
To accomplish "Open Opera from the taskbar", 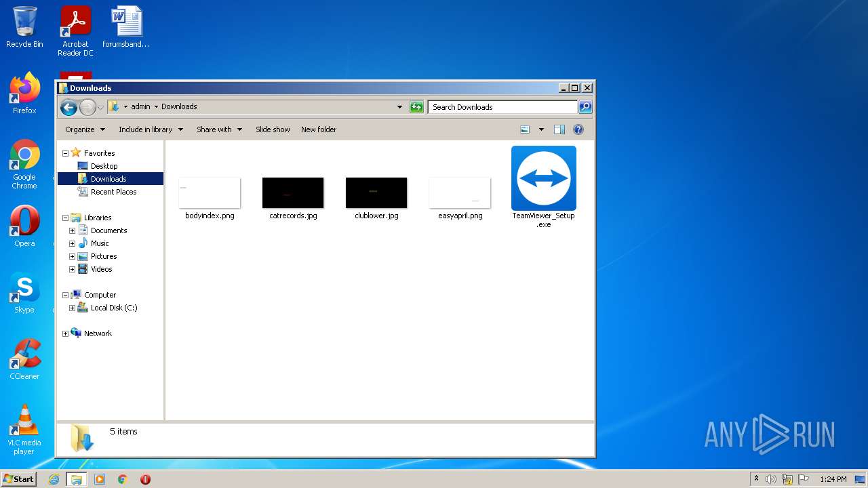I will click(x=145, y=479).
